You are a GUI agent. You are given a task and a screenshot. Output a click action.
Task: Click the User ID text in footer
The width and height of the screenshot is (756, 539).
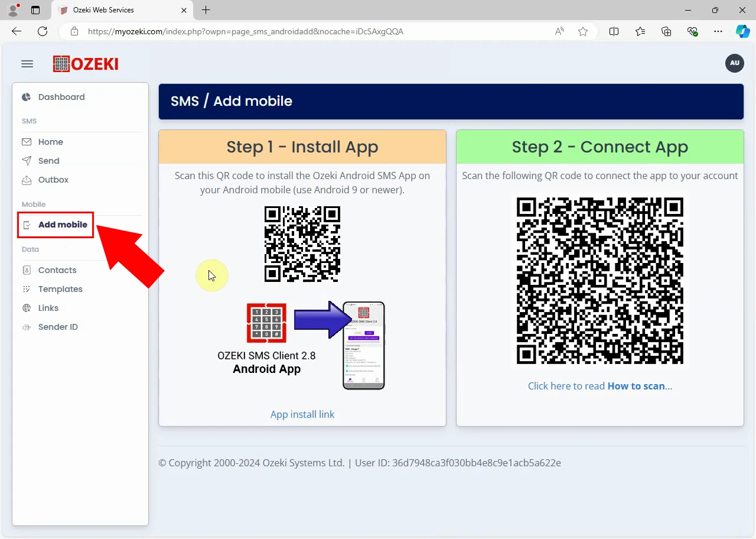click(458, 463)
